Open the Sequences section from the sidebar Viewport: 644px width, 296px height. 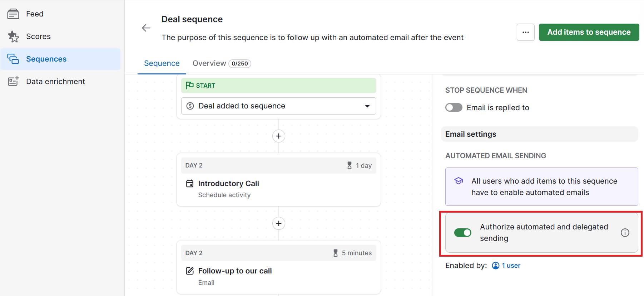pos(46,59)
